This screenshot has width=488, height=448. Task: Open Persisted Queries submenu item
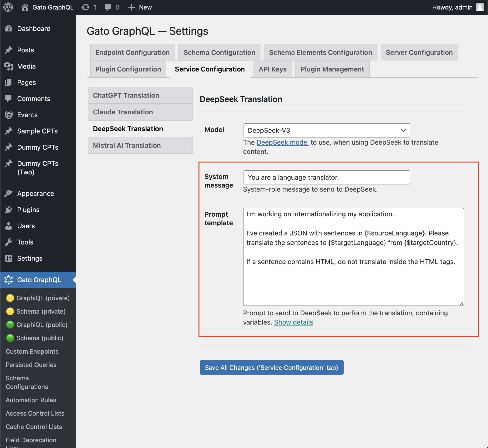coord(31,365)
